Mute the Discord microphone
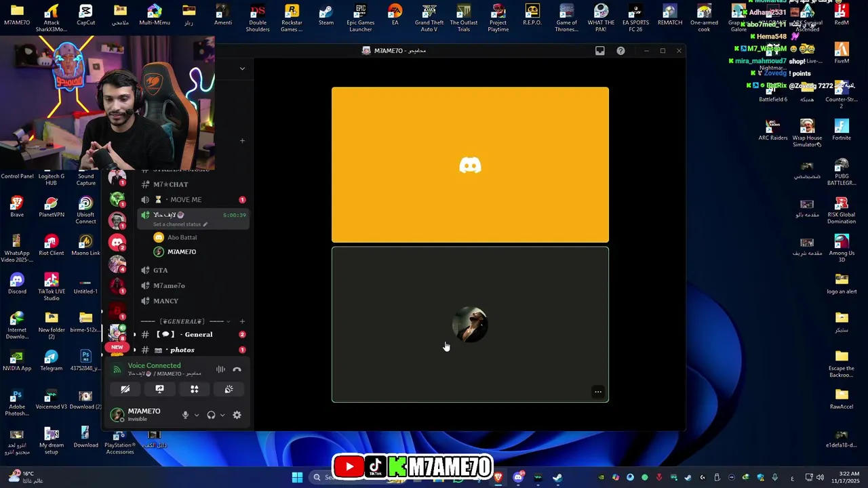Image resolution: width=868 pixels, height=488 pixels. click(185, 415)
